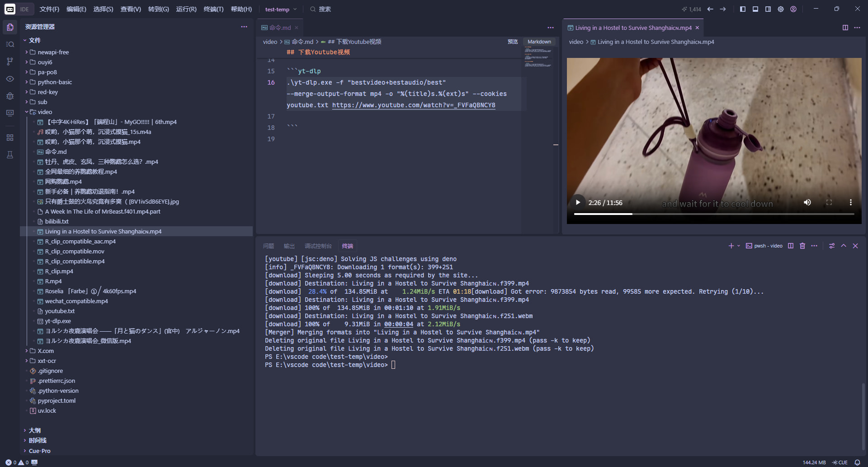Viewport: 868px width, 467px height.
Task: Click the video breadcrumb in 命令.md editor
Action: [270, 42]
